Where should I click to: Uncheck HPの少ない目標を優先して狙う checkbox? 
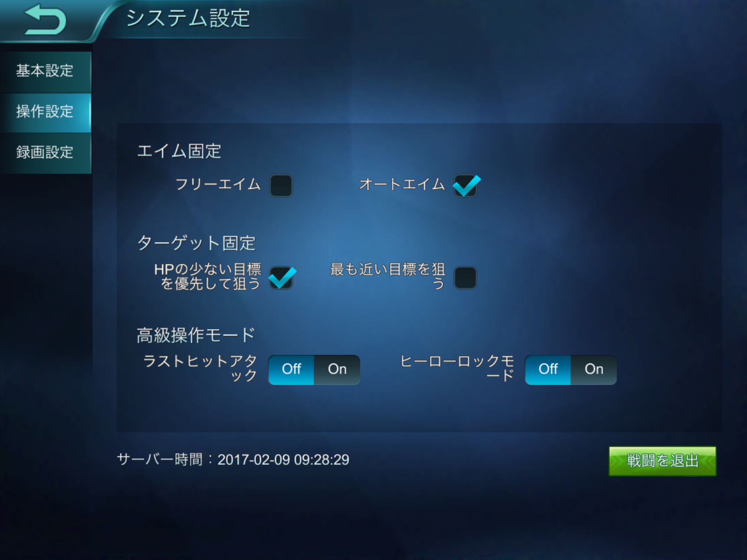(281, 277)
